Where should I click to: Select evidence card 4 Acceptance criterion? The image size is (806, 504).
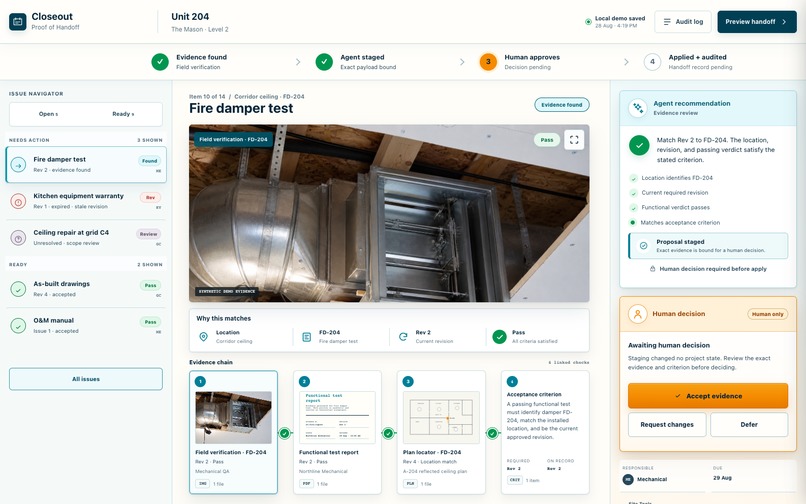pos(545,433)
